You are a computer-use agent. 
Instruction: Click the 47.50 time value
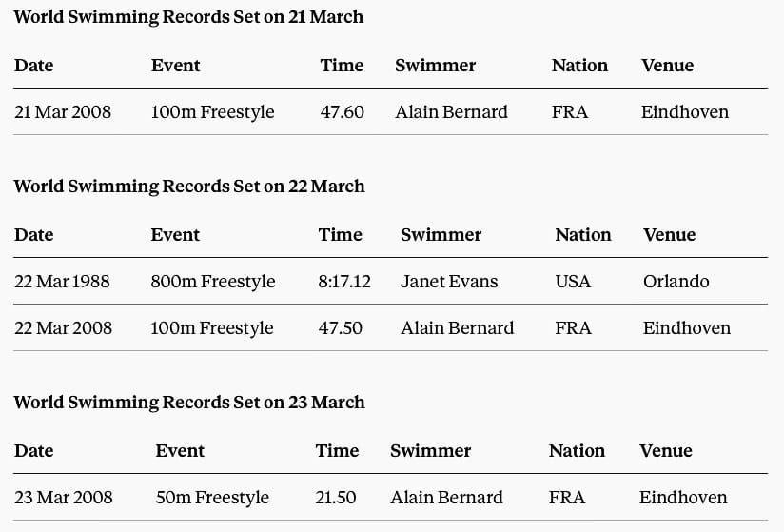pyautogui.click(x=341, y=328)
